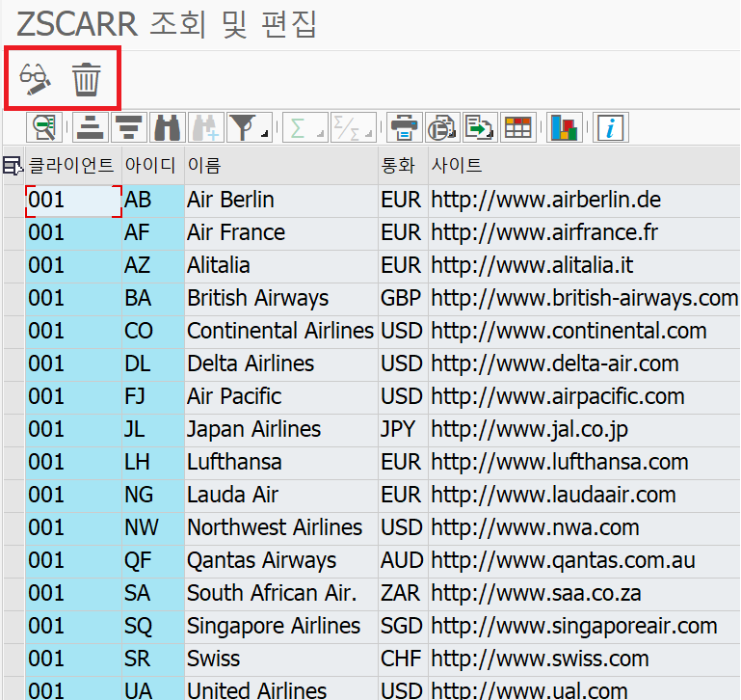The height and width of the screenshot is (700, 741).
Task: Click the trash can delete icon
Action: 87,79
